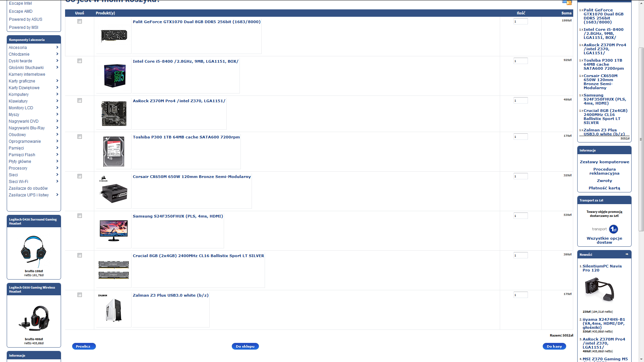Tick the remove checkbox for Toshiba P300 1TB

[x=79, y=137]
